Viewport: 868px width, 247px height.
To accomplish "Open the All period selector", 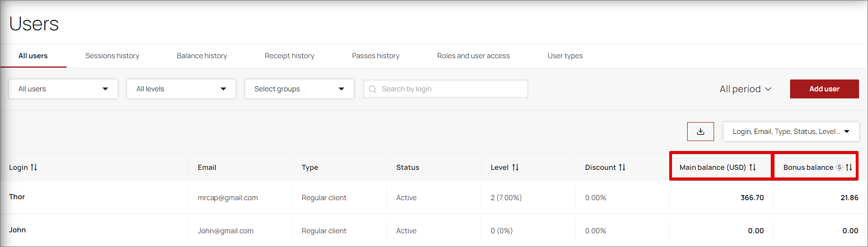I will pyautogui.click(x=745, y=89).
